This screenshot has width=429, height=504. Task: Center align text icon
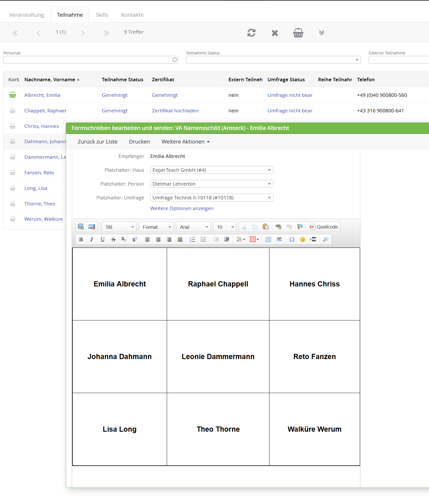(x=158, y=239)
